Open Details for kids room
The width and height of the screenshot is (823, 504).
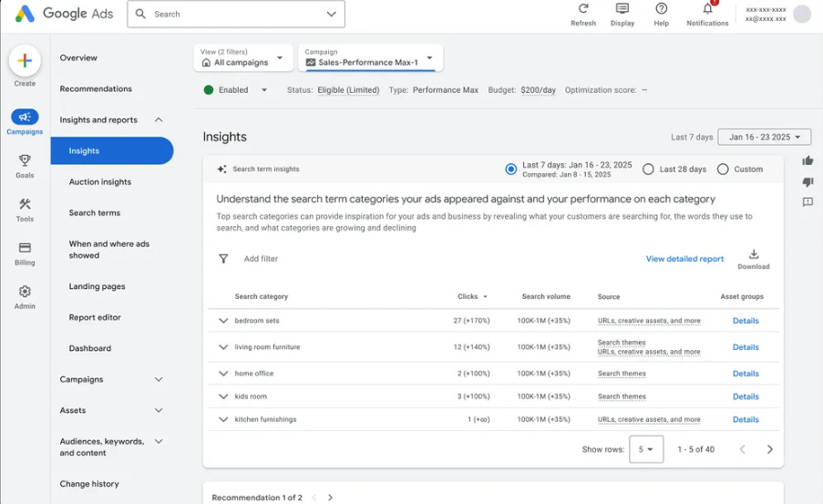coord(746,396)
